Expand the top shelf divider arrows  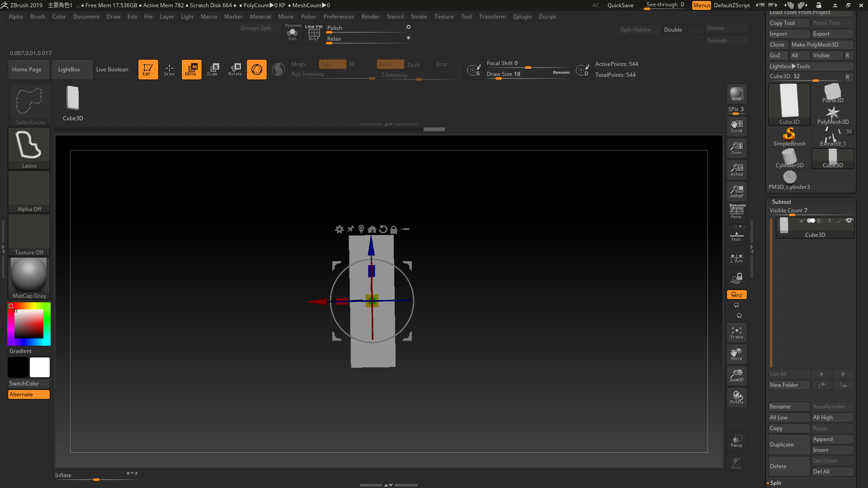click(x=388, y=124)
